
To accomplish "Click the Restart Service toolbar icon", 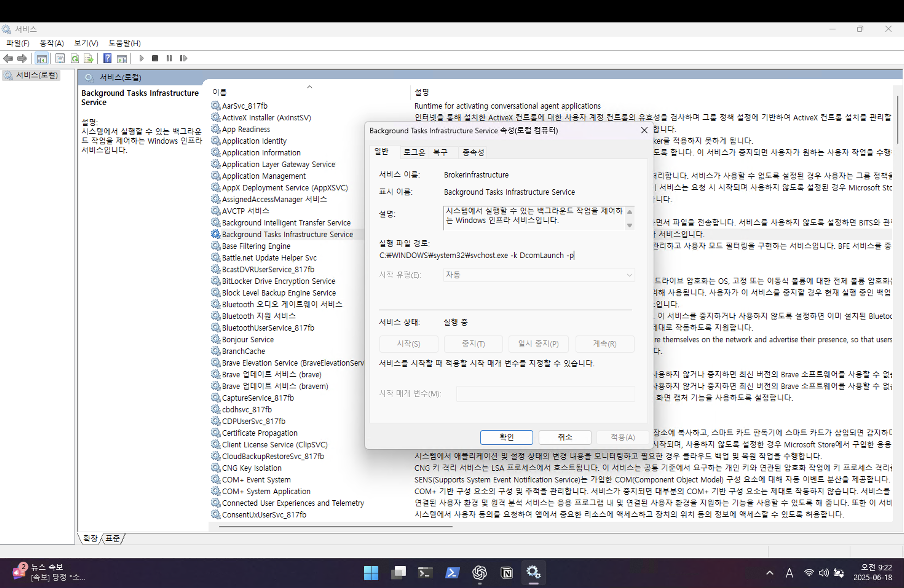I will [x=184, y=58].
